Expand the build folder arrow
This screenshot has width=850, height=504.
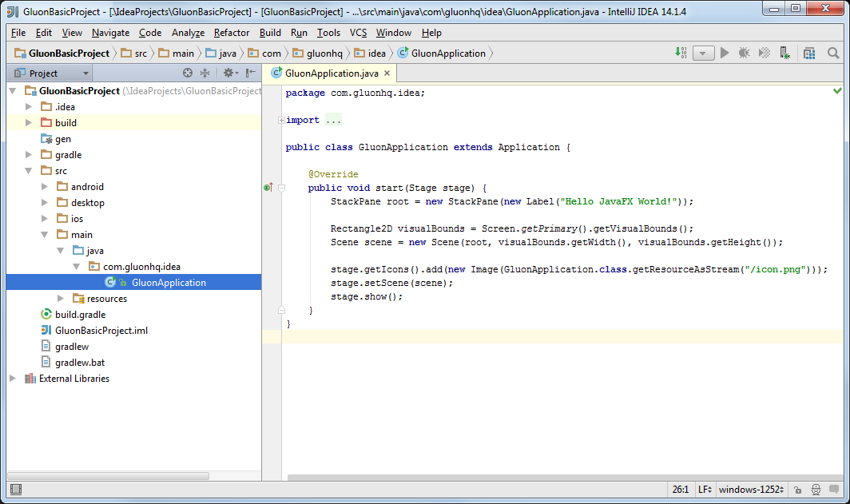tap(29, 122)
